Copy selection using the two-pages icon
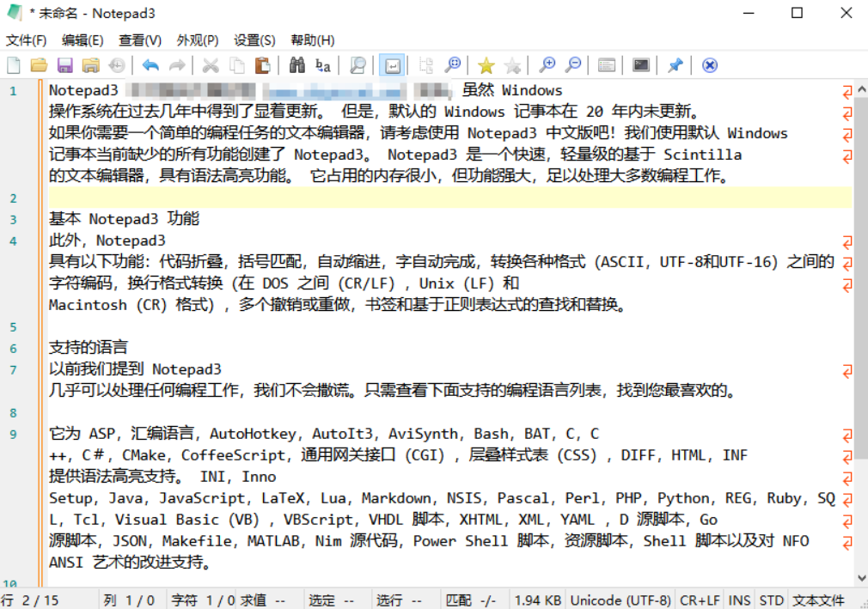 237,65
